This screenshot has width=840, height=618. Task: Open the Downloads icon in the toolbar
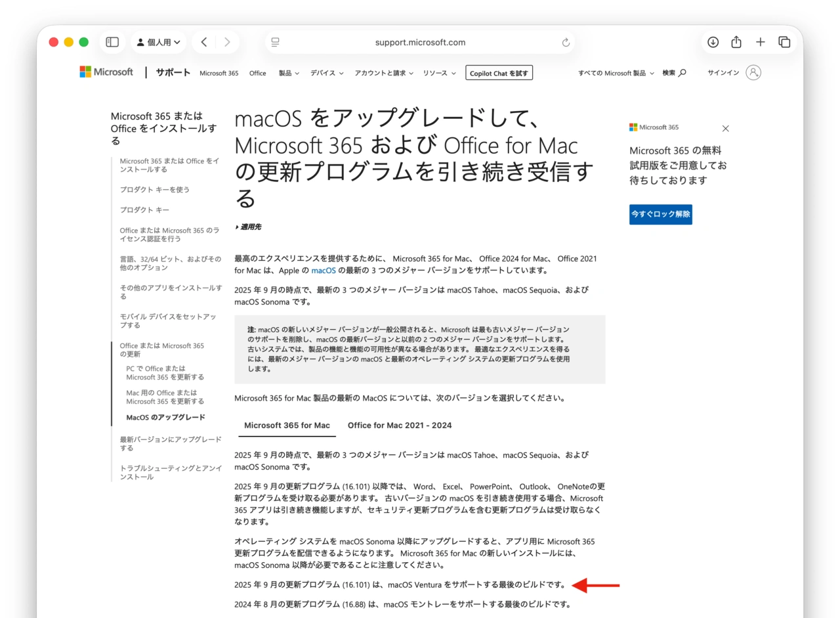pyautogui.click(x=713, y=41)
